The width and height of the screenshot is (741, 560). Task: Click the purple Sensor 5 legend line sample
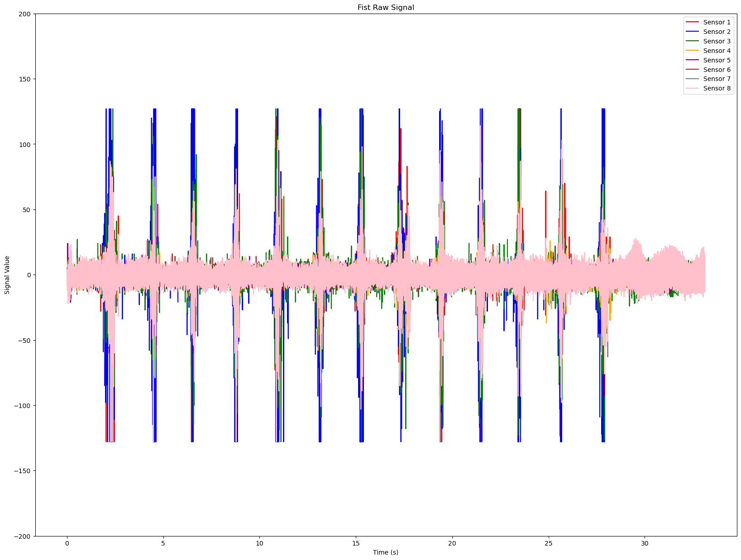[x=693, y=60]
